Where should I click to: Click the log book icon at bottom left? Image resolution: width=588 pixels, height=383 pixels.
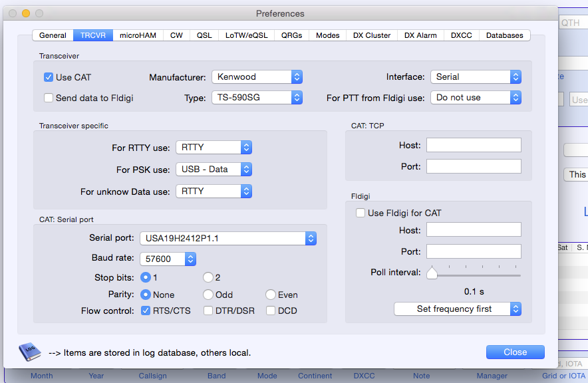30,351
